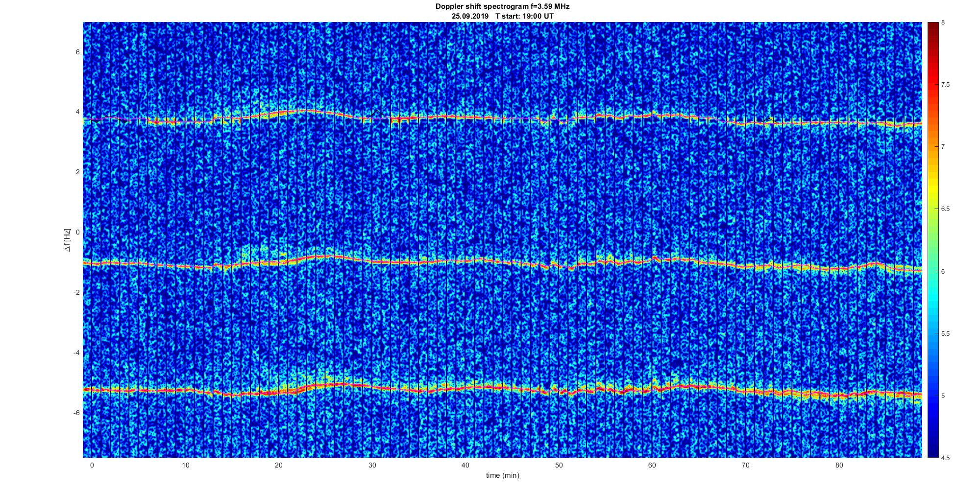This screenshot has width=980, height=491.
Task: Click the y-axis tick label '-4'
Action: (76, 352)
